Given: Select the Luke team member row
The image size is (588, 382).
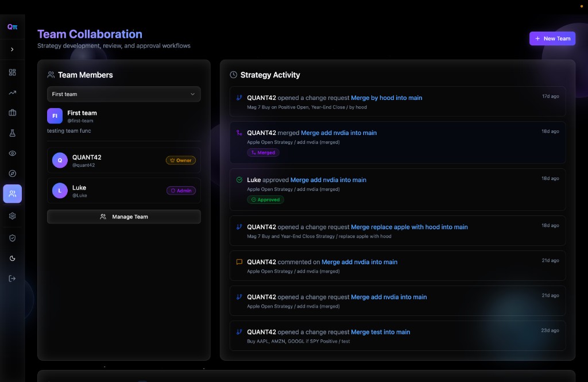Looking at the screenshot, I should 123,191.
